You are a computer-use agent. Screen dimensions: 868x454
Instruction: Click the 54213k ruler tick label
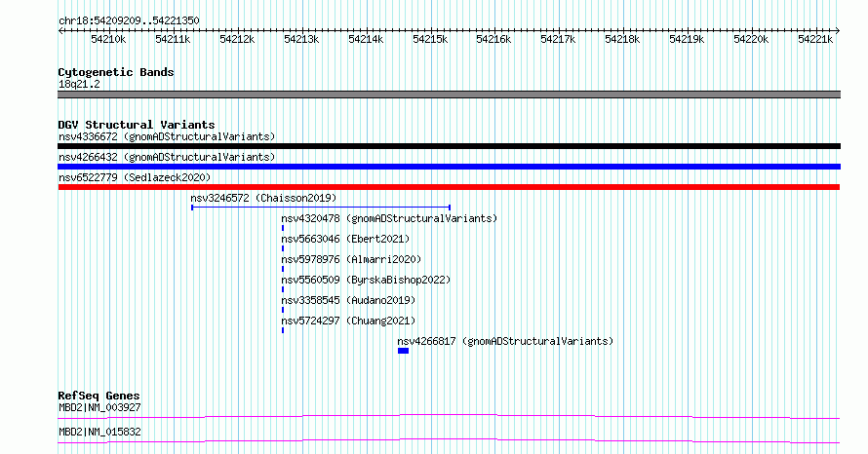(301, 39)
